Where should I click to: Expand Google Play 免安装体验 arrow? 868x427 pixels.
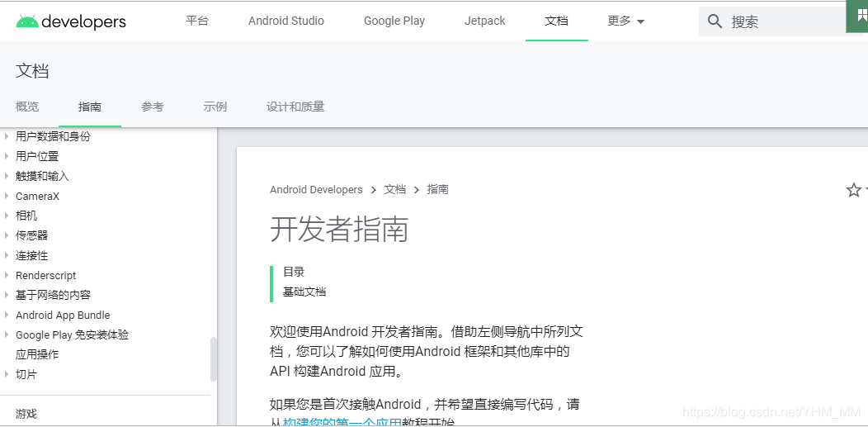click(6, 334)
